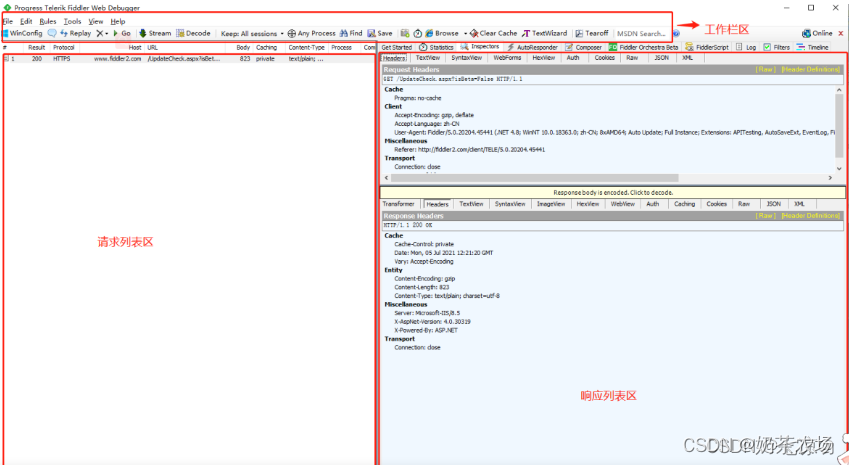
Task: Select response Caching tab
Action: click(684, 204)
